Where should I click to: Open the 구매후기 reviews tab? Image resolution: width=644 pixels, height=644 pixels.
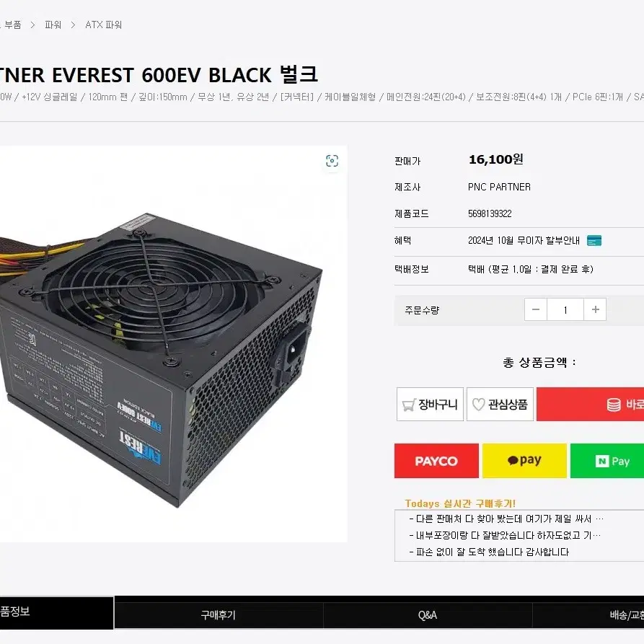pyautogui.click(x=219, y=615)
